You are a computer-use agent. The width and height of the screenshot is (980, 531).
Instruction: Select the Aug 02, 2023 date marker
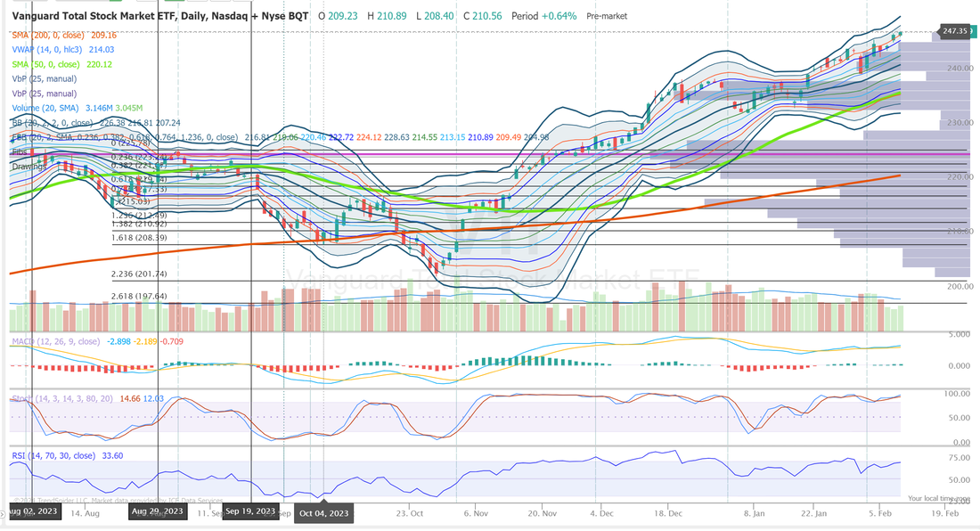[x=35, y=511]
